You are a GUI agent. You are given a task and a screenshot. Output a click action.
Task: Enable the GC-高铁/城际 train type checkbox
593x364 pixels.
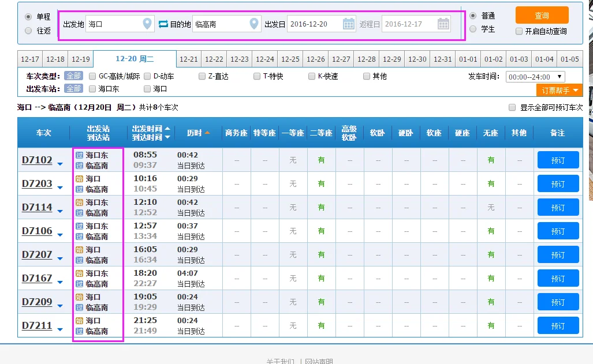[x=92, y=76]
